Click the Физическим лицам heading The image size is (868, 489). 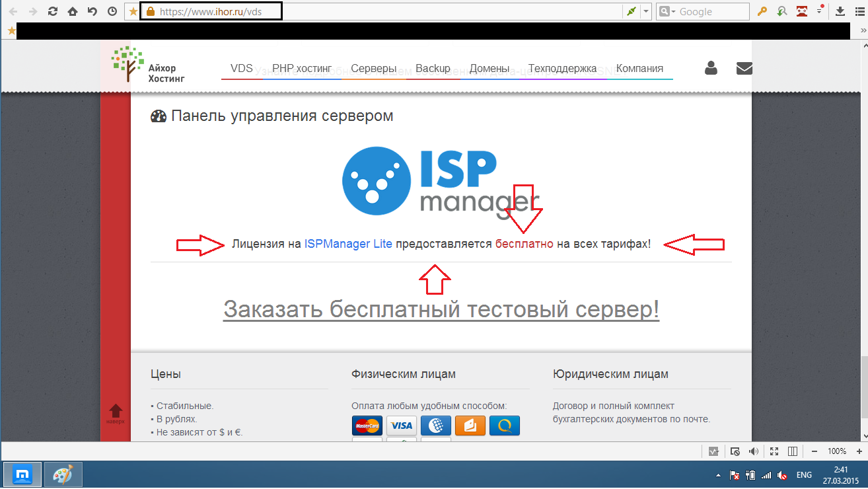point(404,374)
